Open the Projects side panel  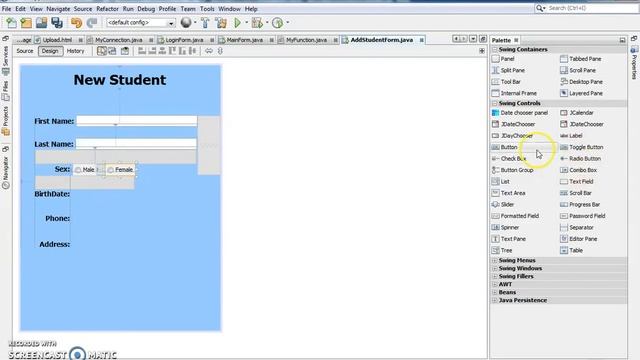click(x=6, y=121)
